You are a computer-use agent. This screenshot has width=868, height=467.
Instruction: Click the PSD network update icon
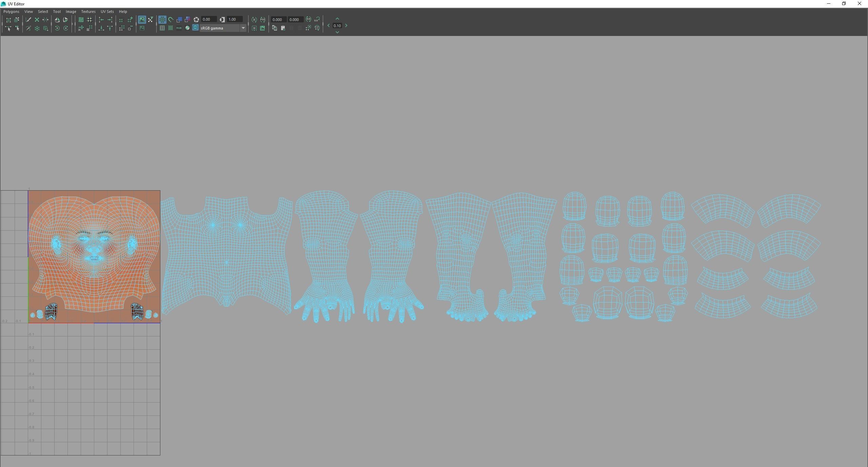[x=263, y=20]
